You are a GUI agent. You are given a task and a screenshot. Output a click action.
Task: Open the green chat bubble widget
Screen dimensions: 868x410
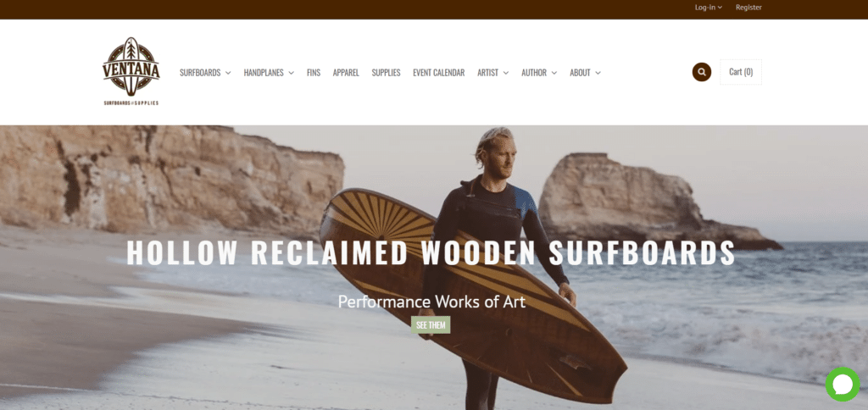(x=843, y=384)
